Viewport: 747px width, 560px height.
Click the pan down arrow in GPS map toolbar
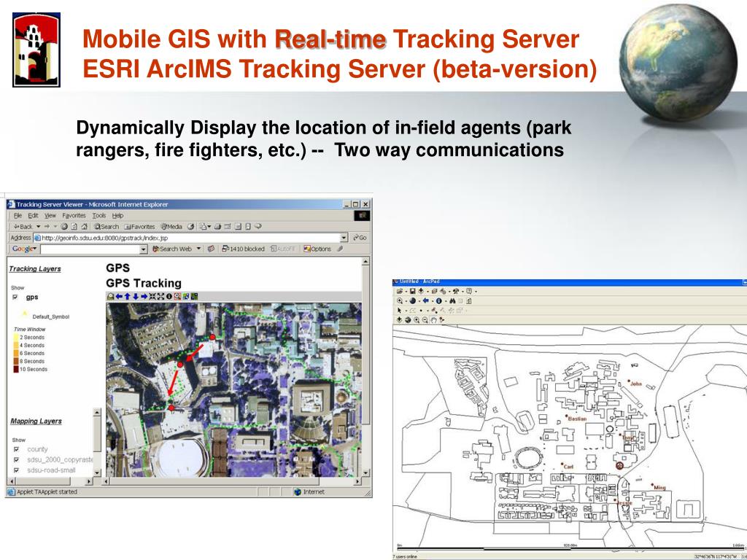coord(135,297)
